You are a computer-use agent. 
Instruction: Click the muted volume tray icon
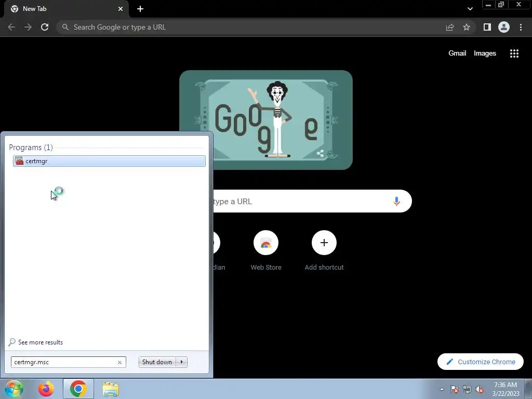pyautogui.click(x=480, y=389)
